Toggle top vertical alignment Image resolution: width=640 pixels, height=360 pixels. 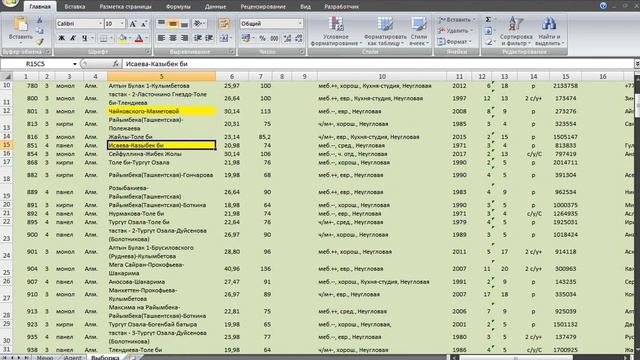coord(161,24)
